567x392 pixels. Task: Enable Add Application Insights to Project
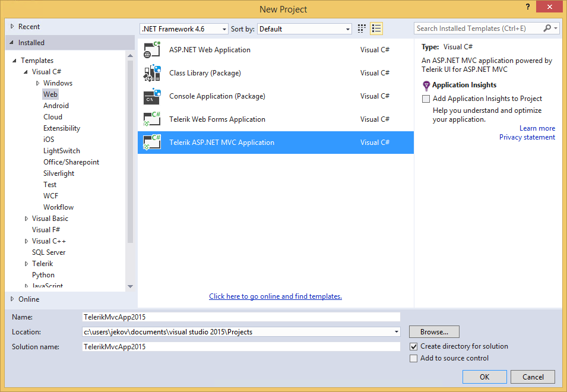point(425,99)
